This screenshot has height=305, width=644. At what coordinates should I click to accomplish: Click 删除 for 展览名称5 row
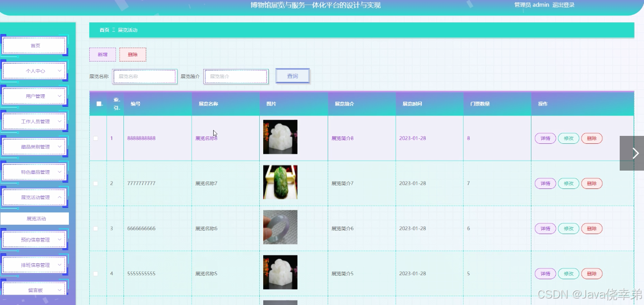tap(592, 274)
